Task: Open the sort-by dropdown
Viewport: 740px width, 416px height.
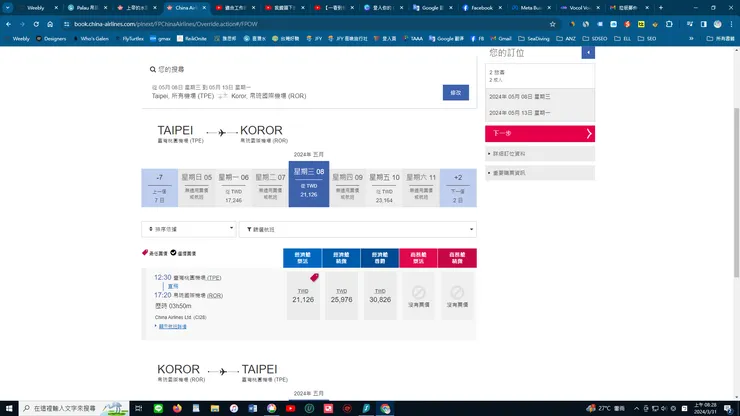Action: click(x=189, y=229)
